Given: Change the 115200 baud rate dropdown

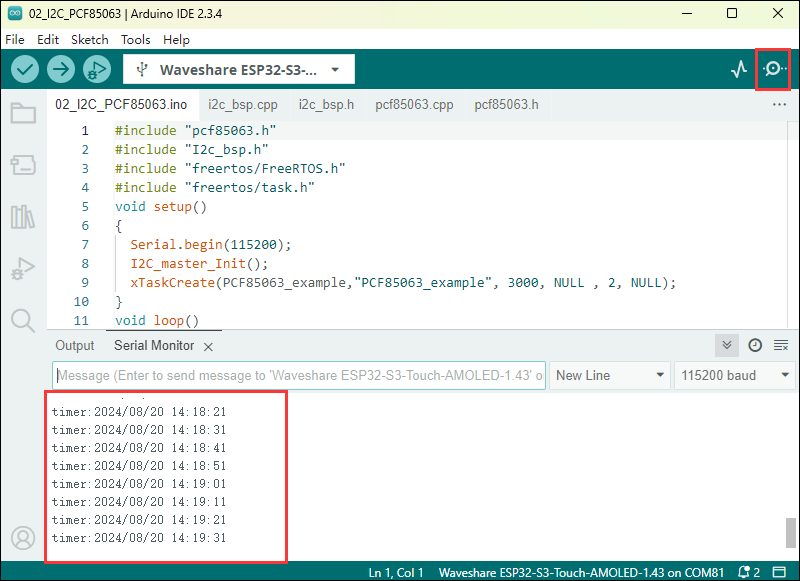Looking at the screenshot, I should (733, 375).
